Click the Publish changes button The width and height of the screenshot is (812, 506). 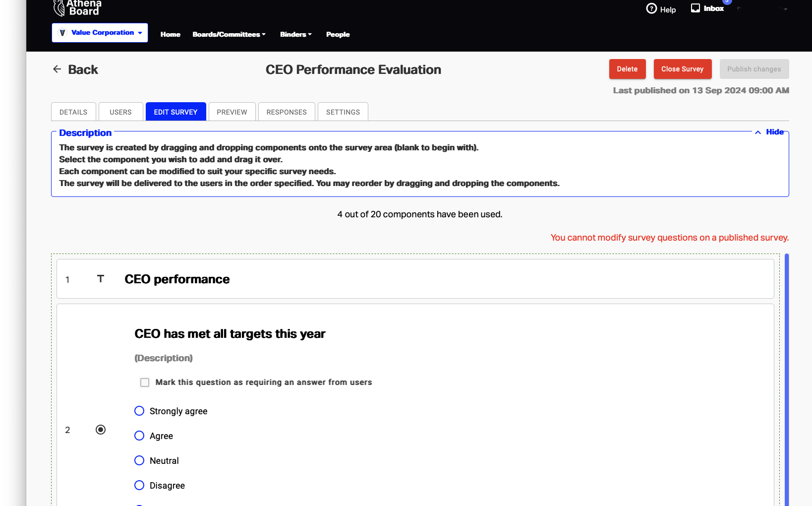tap(754, 69)
